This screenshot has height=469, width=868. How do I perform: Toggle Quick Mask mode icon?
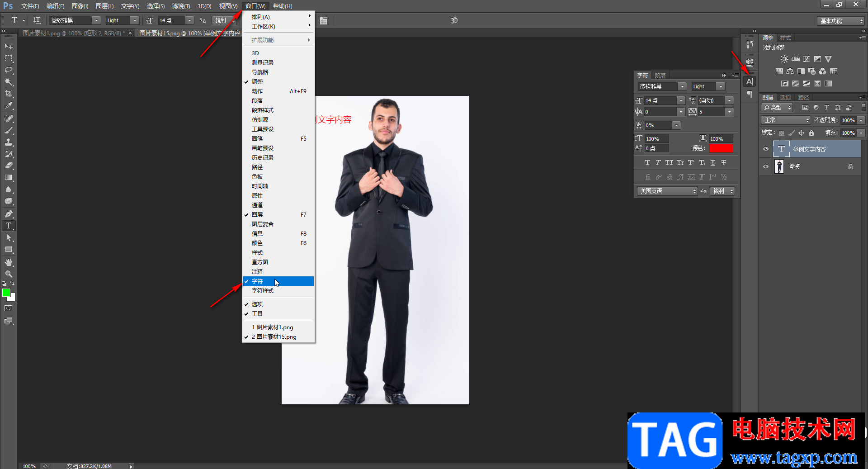tap(9, 308)
